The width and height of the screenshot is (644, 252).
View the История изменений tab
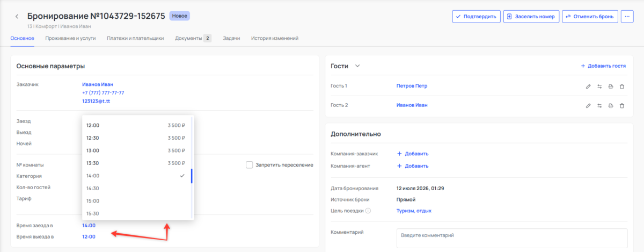[x=275, y=38]
